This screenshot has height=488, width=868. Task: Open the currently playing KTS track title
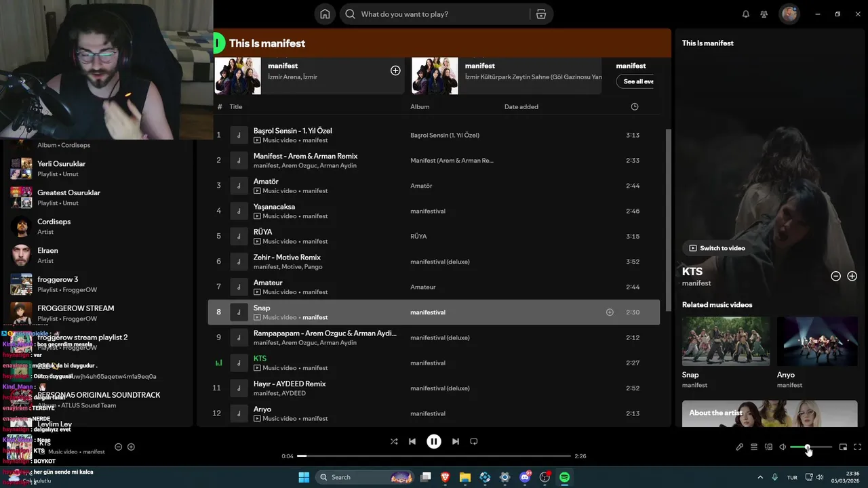[x=260, y=359]
